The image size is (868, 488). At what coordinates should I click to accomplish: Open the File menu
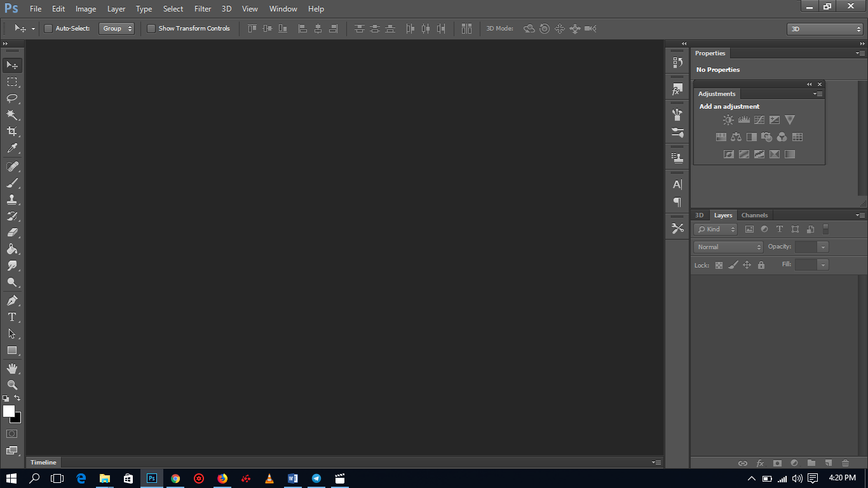click(x=36, y=9)
